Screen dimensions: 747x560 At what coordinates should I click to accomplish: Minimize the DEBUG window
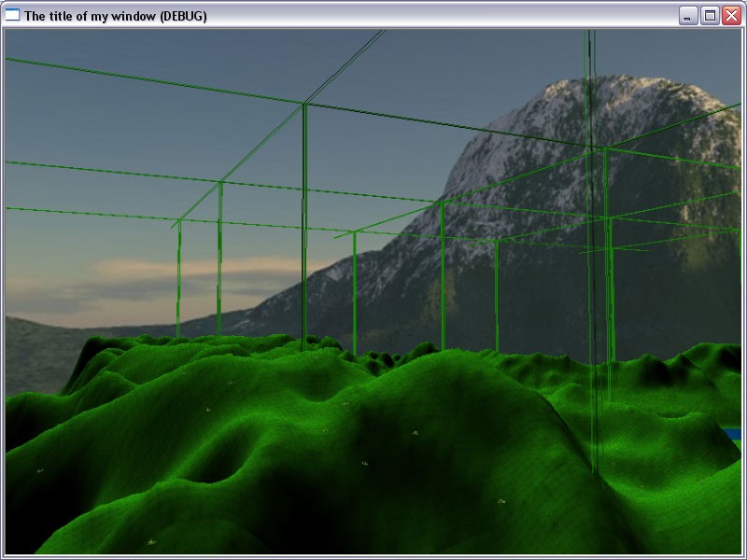coord(688,16)
